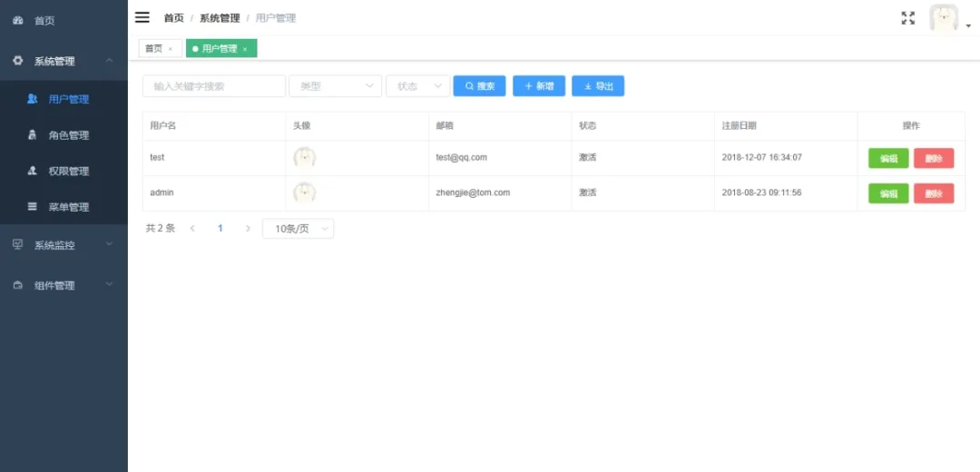Image resolution: width=980 pixels, height=472 pixels.
Task: Open the 10条/页 page size selector
Action: 298,229
